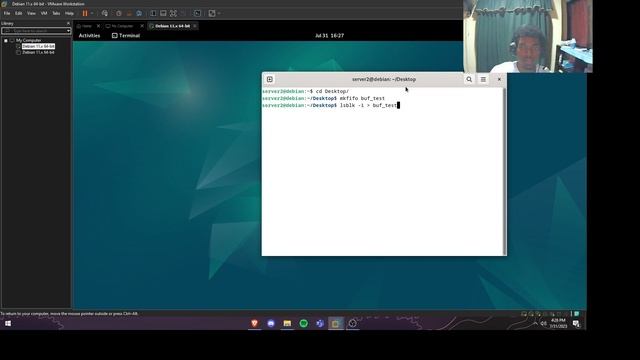Open Discord from the taskbar
640x360 pixels.
[271, 323]
